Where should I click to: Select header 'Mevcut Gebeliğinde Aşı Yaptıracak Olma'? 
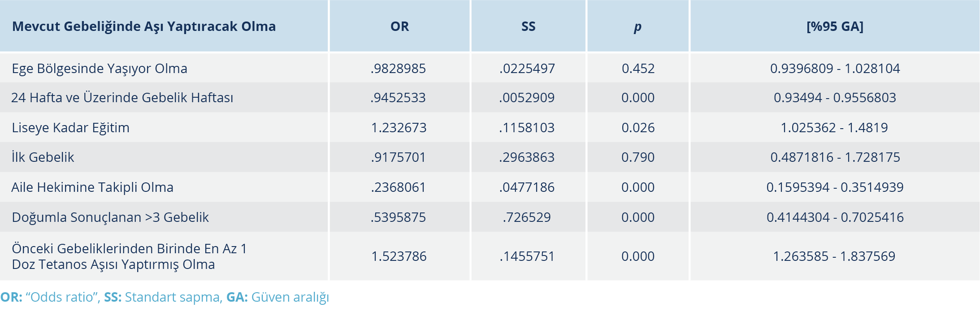(144, 26)
